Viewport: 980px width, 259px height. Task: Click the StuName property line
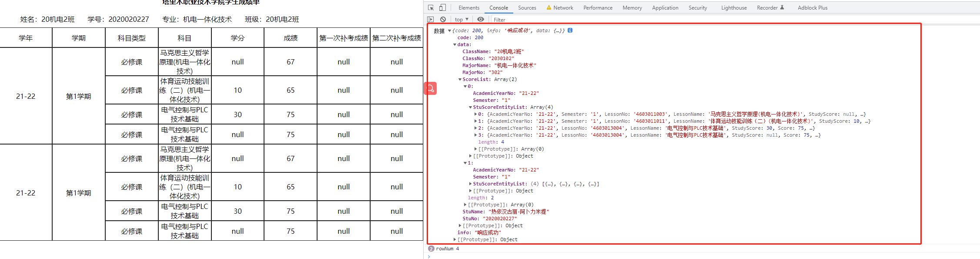point(505,212)
